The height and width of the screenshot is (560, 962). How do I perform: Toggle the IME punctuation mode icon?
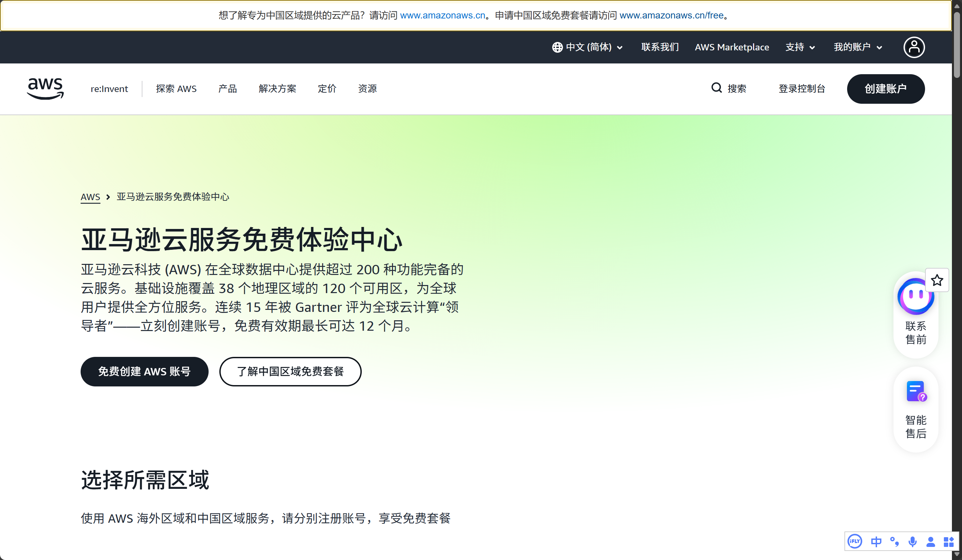(x=894, y=542)
